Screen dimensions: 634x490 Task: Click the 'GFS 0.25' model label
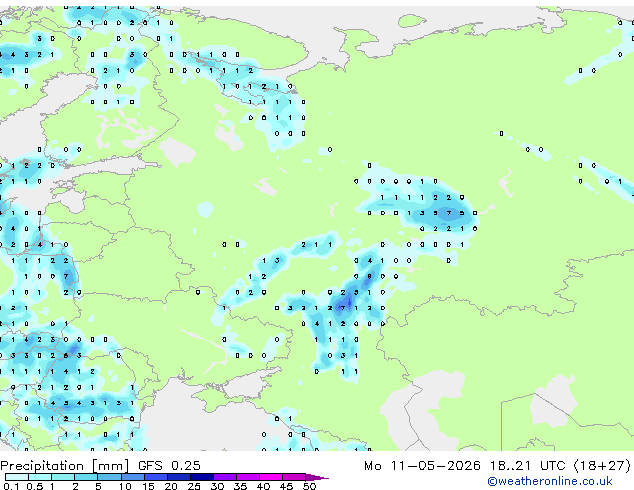(169, 466)
